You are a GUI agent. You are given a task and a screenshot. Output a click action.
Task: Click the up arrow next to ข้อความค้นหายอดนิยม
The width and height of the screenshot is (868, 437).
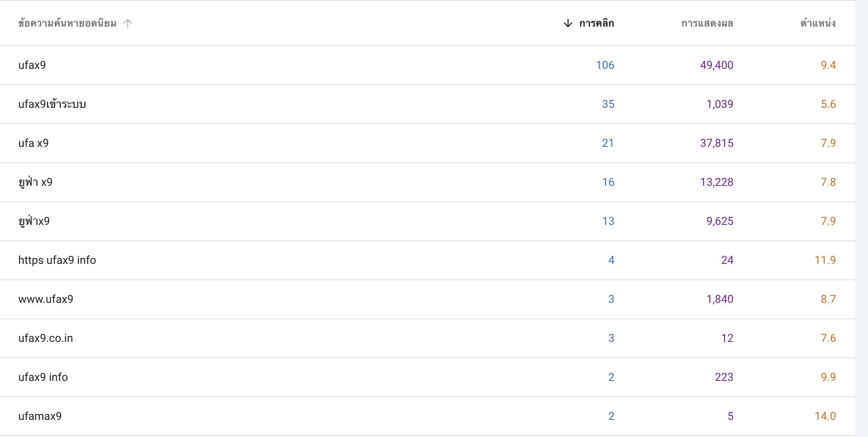(128, 23)
